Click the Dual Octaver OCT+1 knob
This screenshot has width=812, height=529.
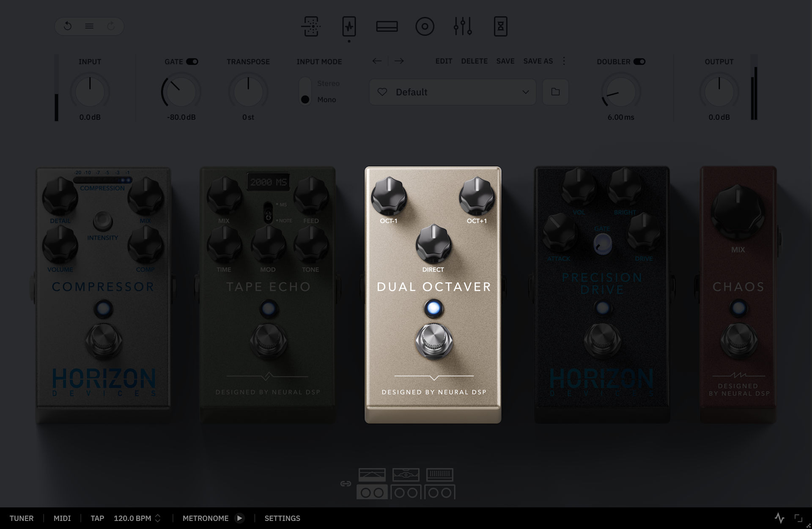[477, 196]
